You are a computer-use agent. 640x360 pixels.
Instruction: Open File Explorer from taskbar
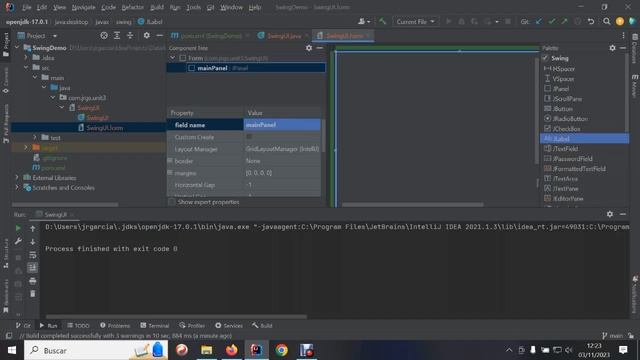point(207,350)
